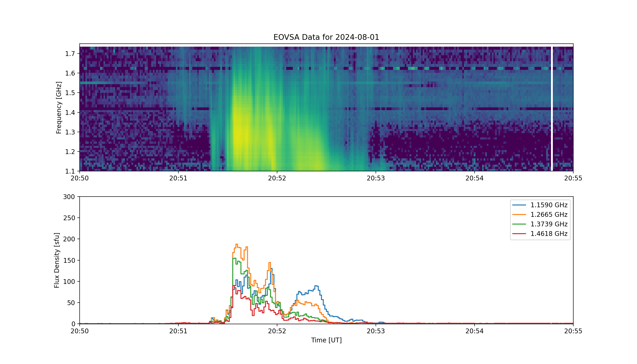This screenshot has height=364, width=637.
Task: Click the orange legend line for 1.2665 GHz
Action: pyautogui.click(x=519, y=215)
